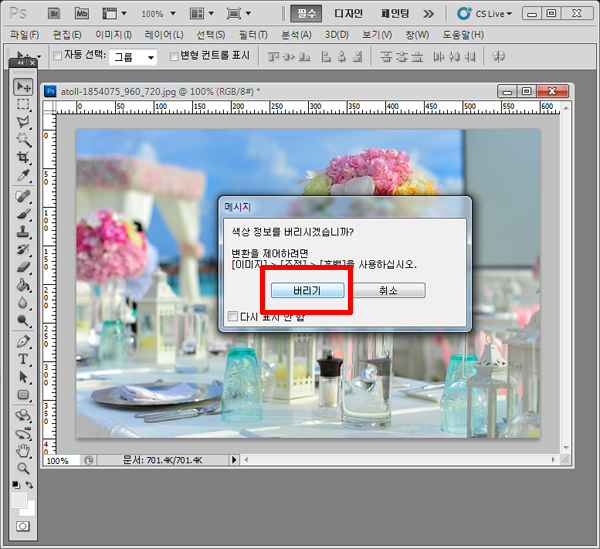Switch to the 디자인 workspace
This screenshot has height=549, width=600.
point(351,14)
